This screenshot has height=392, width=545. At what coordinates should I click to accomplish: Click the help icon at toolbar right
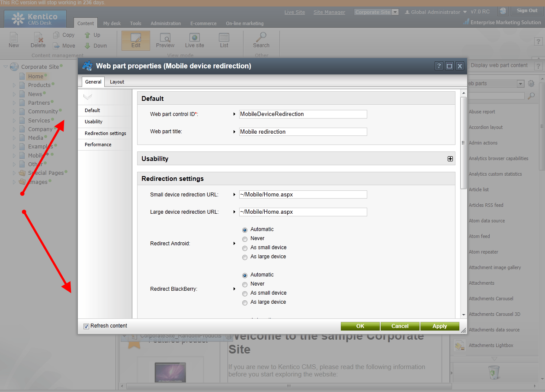[x=539, y=41]
